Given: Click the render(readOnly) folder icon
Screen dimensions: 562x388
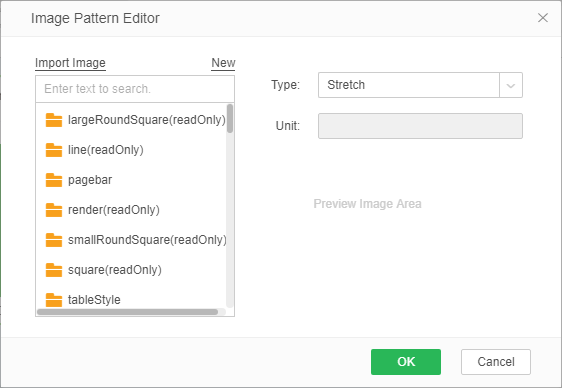Looking at the screenshot, I should point(54,210).
